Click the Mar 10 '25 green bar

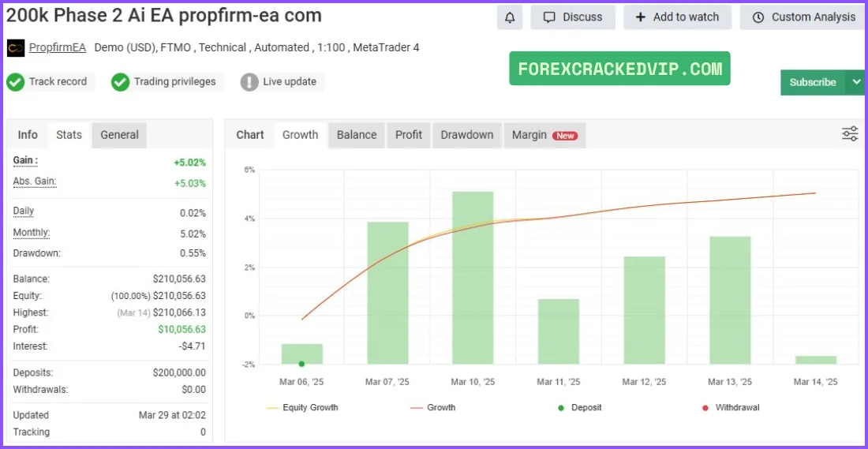point(473,276)
